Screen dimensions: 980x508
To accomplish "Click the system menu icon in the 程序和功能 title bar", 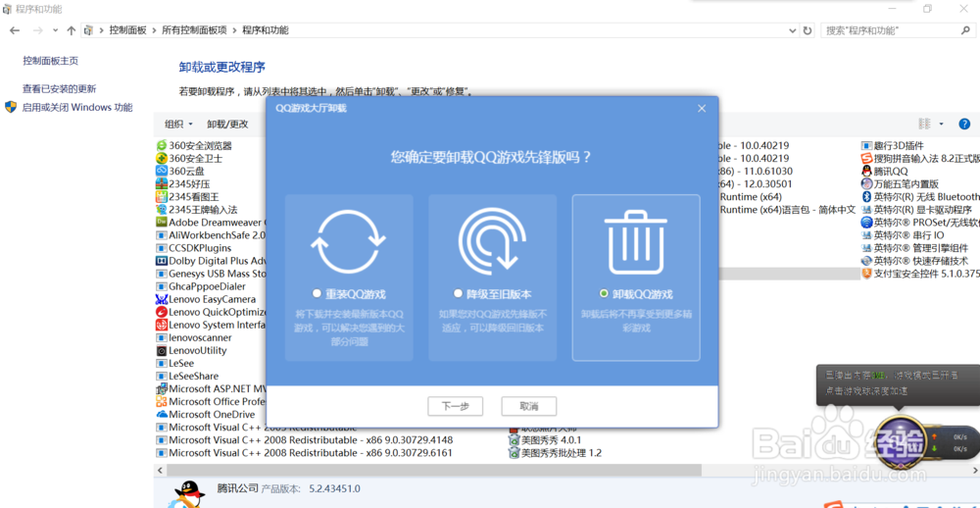I will (6, 10).
